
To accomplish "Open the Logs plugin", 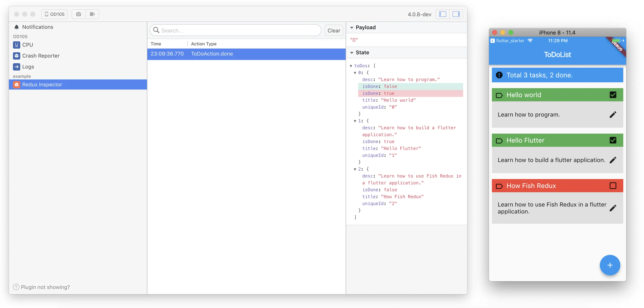I will (28, 67).
